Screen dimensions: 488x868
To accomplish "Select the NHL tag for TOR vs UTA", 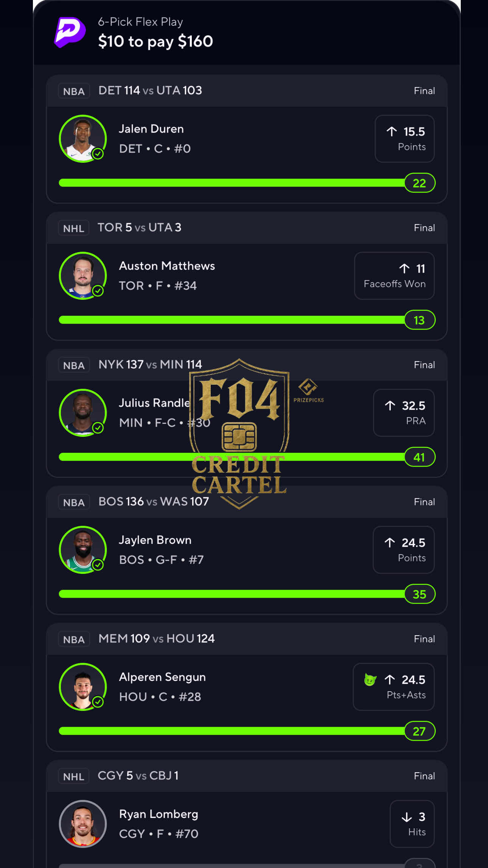I will click(74, 228).
